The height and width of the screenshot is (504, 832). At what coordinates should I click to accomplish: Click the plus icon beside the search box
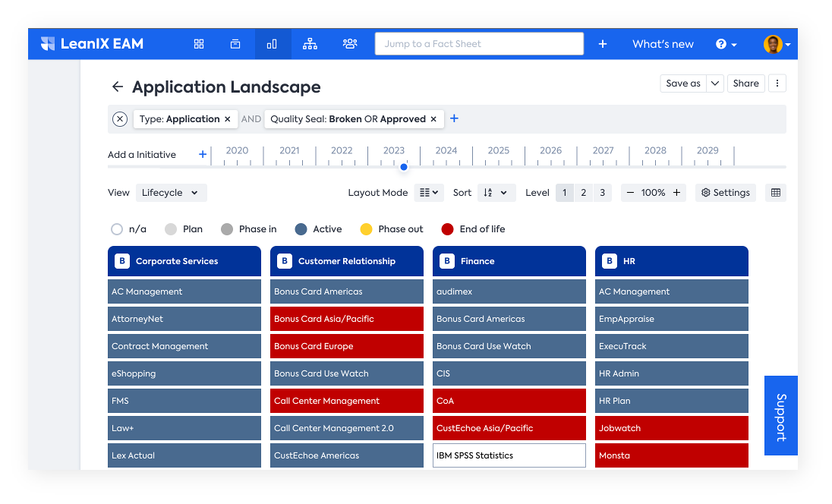point(602,44)
